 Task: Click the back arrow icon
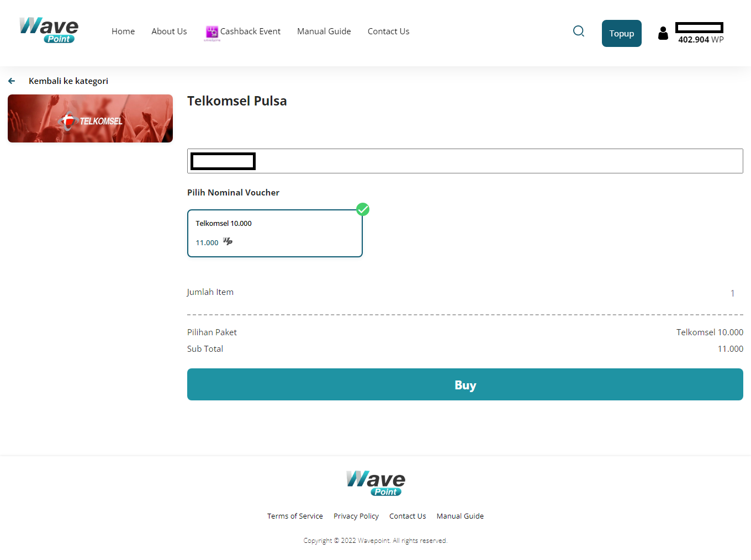pos(12,81)
